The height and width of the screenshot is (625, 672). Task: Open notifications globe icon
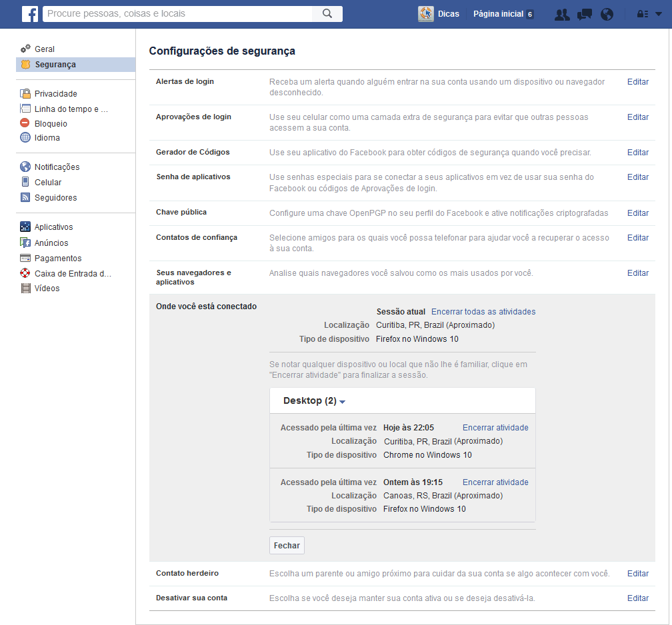tap(607, 15)
